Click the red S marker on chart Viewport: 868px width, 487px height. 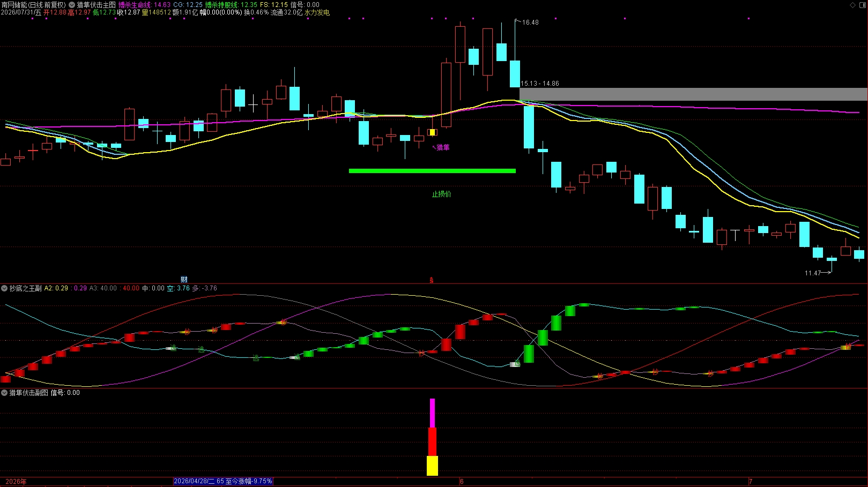(x=431, y=280)
